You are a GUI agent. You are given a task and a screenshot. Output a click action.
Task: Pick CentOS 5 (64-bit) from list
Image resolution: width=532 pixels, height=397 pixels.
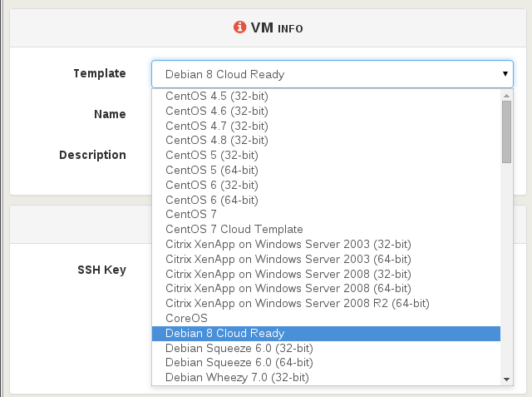[326, 170]
